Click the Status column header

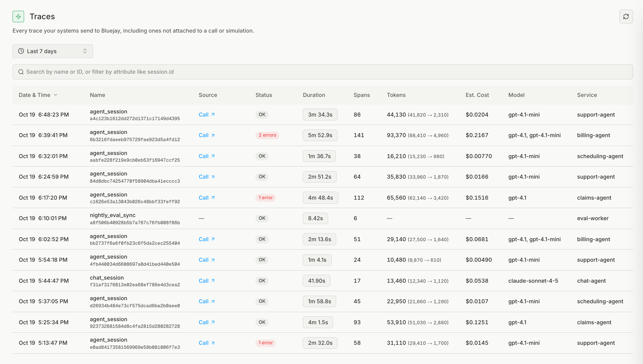264,95
